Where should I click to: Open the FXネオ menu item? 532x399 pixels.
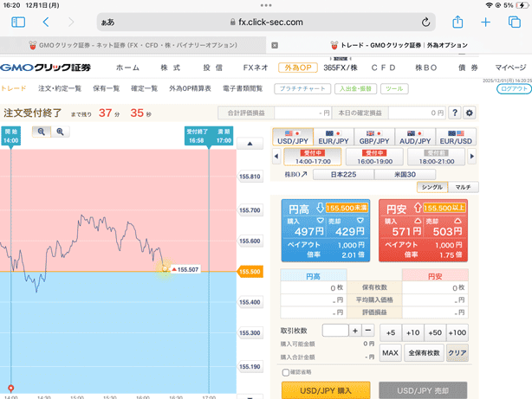tap(256, 68)
